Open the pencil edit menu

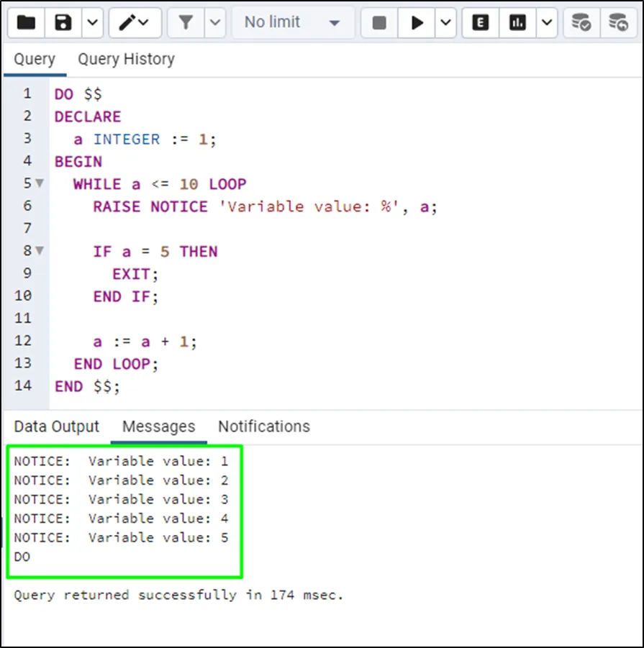135,23
